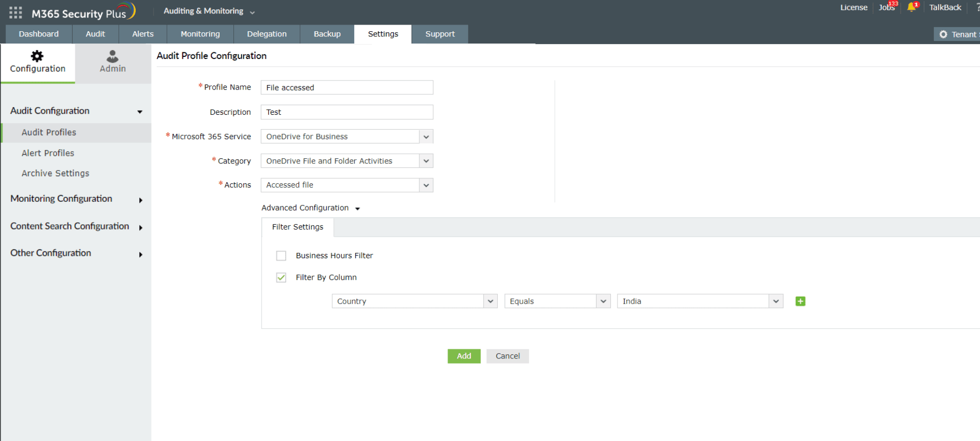Click the Description input field

click(x=347, y=112)
